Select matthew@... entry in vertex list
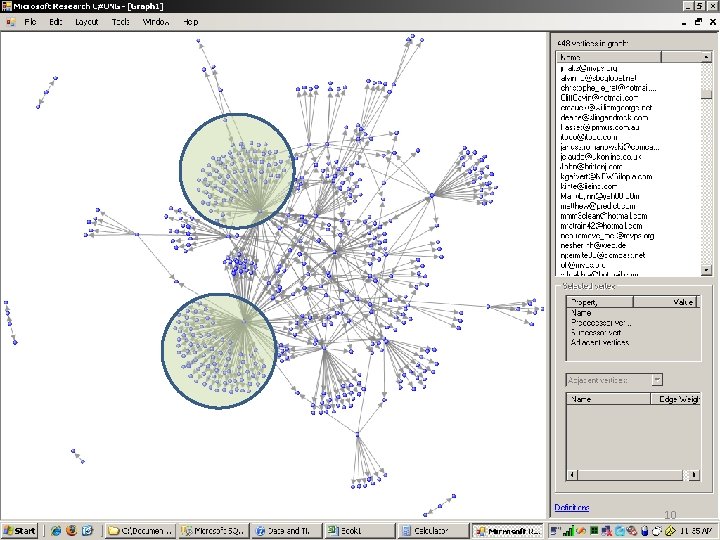This screenshot has height=540, width=720. tap(598, 206)
